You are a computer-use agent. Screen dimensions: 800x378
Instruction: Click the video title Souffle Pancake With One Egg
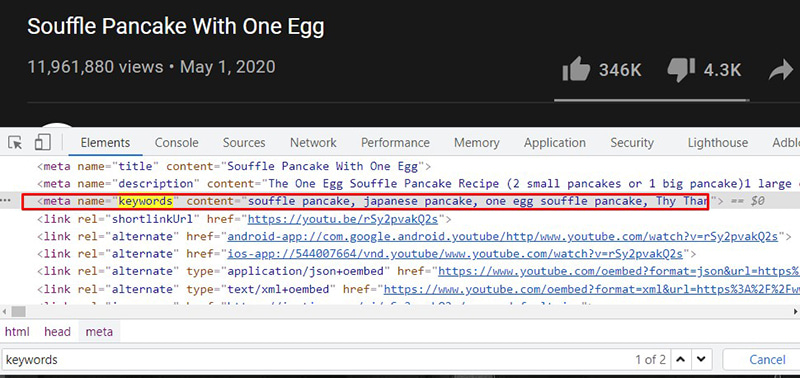coord(176,27)
